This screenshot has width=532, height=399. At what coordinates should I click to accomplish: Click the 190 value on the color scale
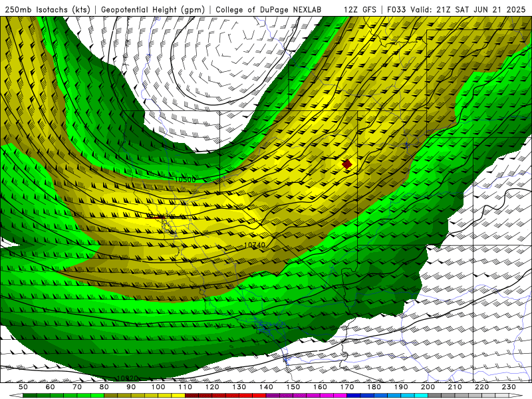click(401, 387)
